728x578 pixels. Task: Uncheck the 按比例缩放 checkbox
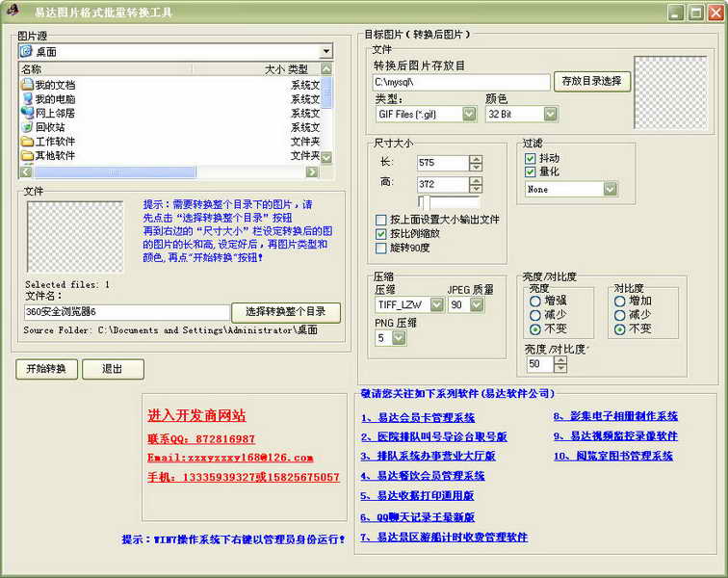tap(380, 233)
